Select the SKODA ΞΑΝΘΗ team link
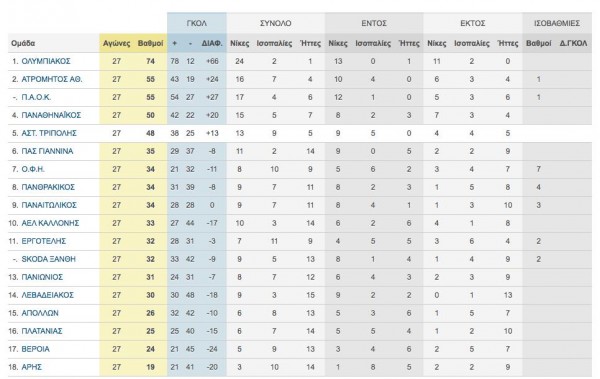Screen dimensions: 600x379 pyautogui.click(x=49, y=259)
